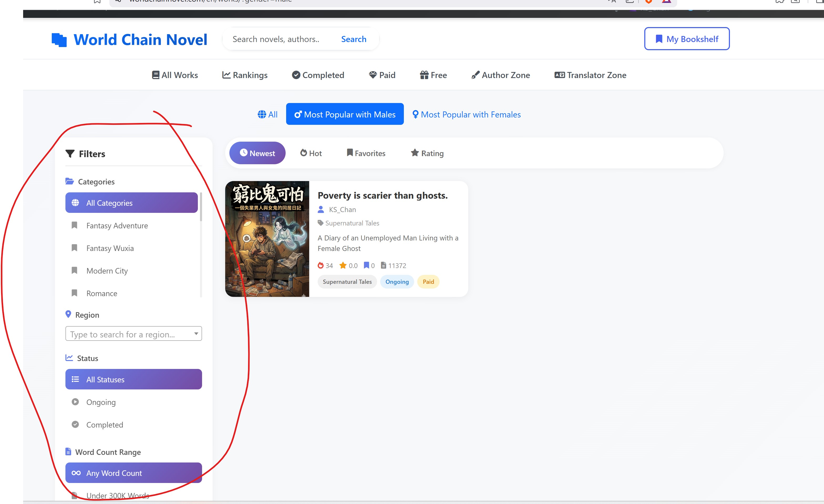Select the Fantasy Adventure category

pyautogui.click(x=131, y=225)
